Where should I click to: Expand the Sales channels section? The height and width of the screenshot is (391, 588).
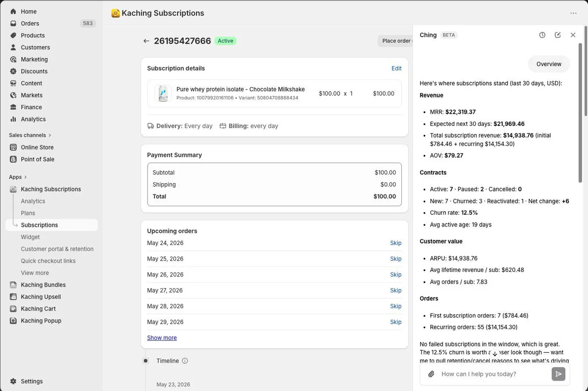coord(30,135)
